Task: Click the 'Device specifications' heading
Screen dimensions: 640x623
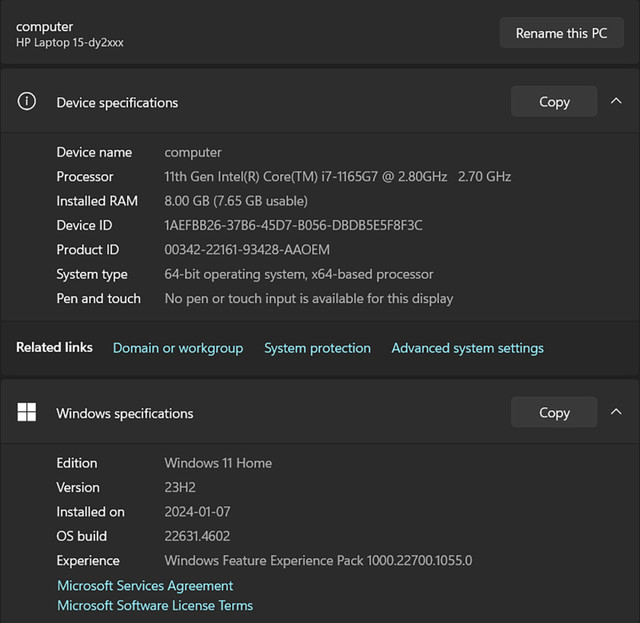Action: (x=117, y=103)
